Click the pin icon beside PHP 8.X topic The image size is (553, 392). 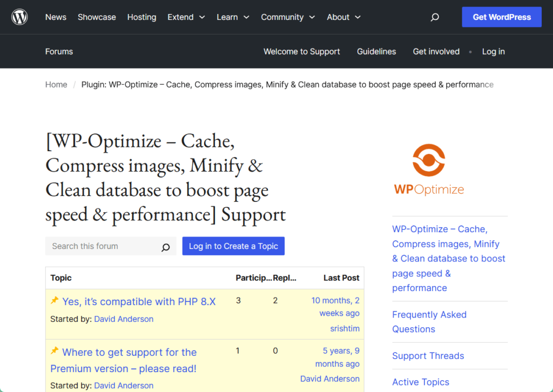click(x=55, y=300)
